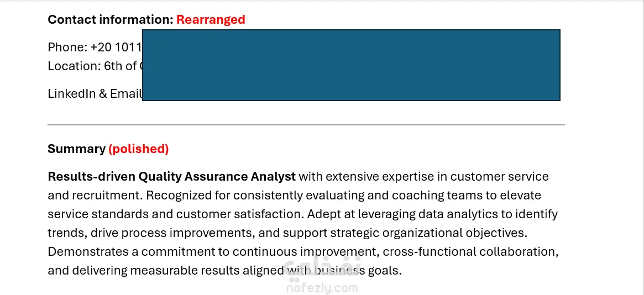Click the "LinkedIn & Email" line
Image resolution: width=644 pixels, height=295 pixels.
95,94
